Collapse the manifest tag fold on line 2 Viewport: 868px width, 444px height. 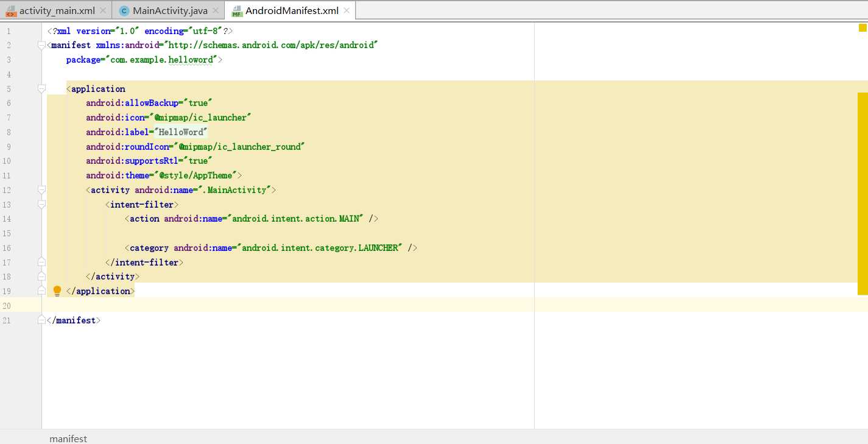point(41,45)
